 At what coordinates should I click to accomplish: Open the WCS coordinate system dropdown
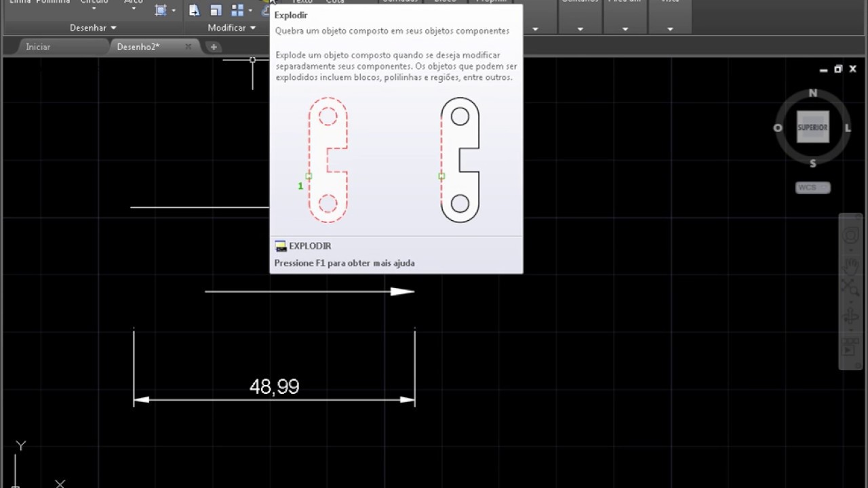[x=812, y=188]
